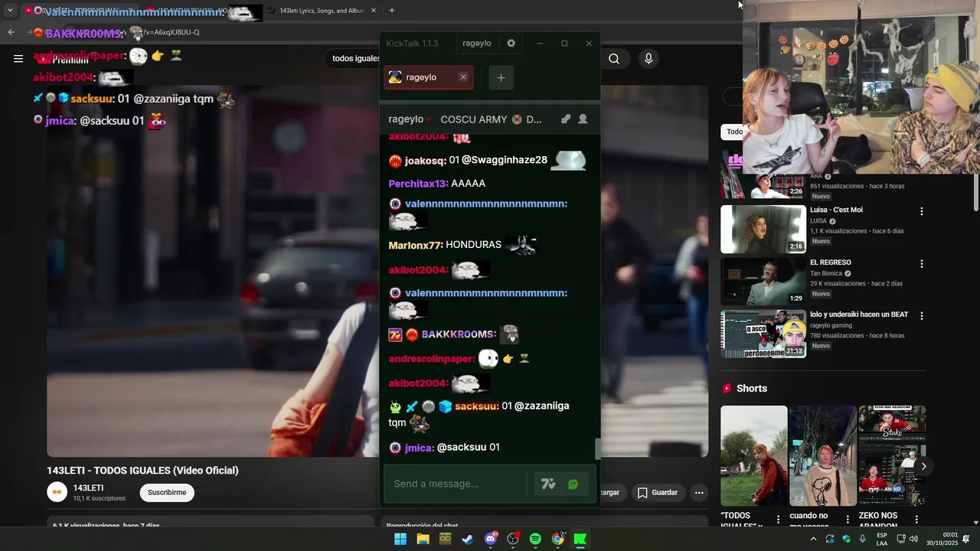Image resolution: width=980 pixels, height=551 pixels.
Task: Open KickTalk taskbar icon
Action: tap(580, 539)
